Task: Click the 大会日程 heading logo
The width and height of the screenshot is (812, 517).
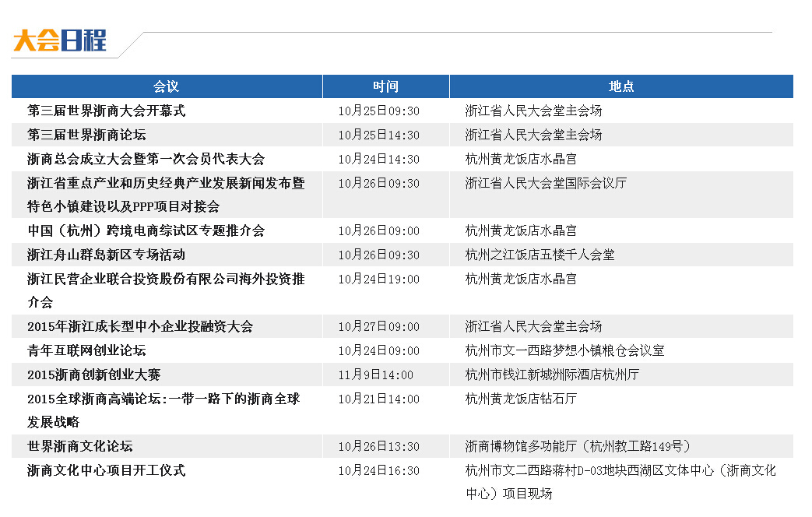Action: [x=60, y=40]
